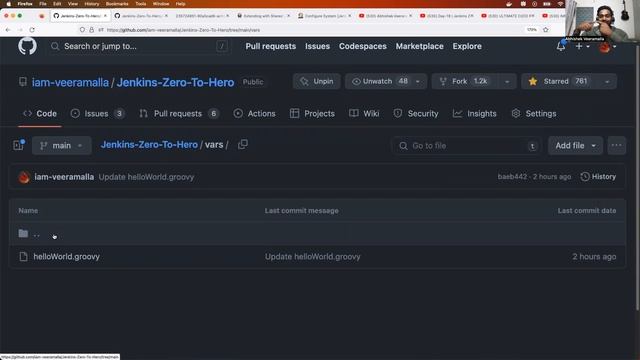Switch to the second Jenkins-Zero-To-Hero browser tab

140,16
